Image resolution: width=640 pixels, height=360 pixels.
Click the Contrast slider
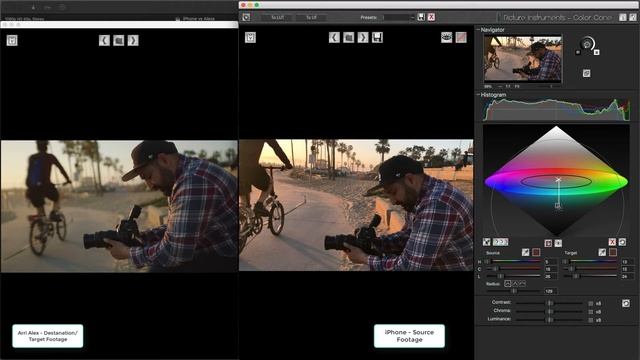[550, 303]
